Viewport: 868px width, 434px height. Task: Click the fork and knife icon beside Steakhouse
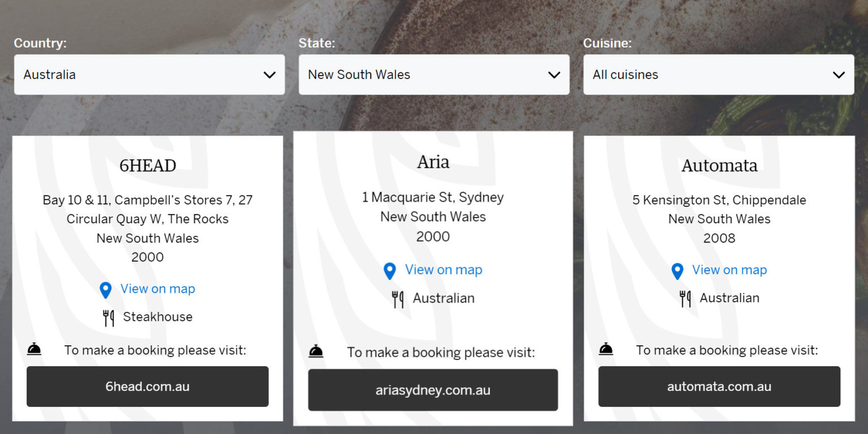108,318
